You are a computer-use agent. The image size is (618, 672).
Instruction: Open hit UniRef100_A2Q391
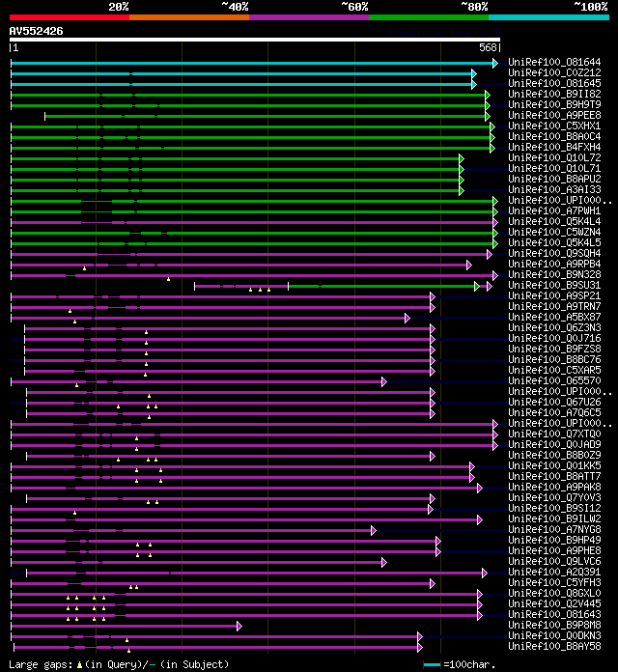tap(554, 572)
